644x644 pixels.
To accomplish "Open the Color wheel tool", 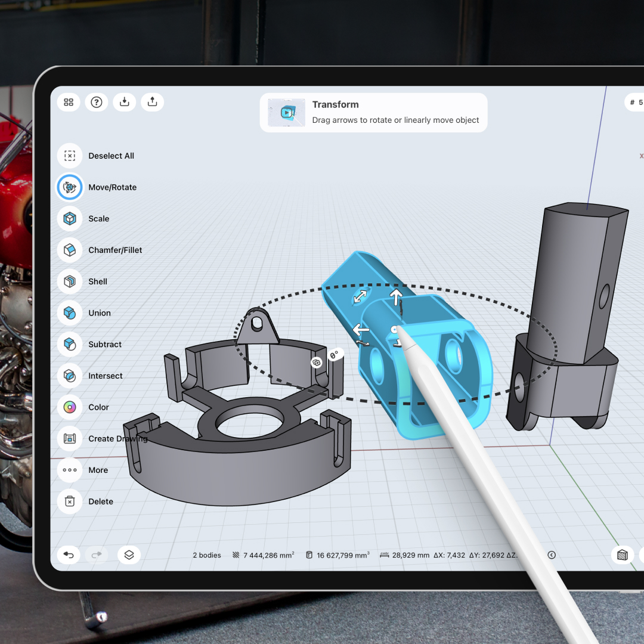I will tap(84, 407).
